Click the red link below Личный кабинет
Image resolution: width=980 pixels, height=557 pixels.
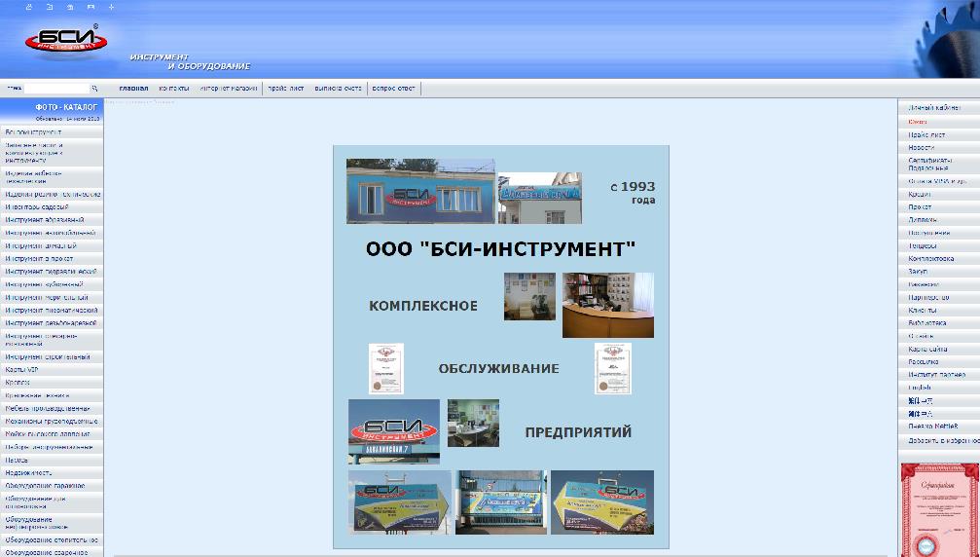click(x=918, y=122)
